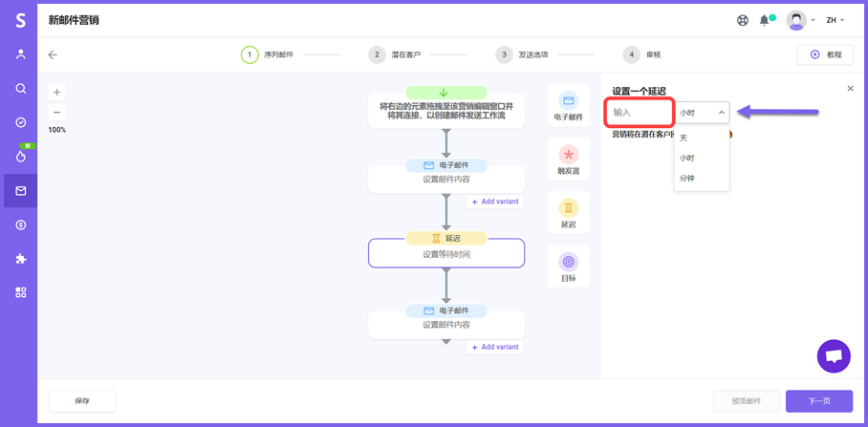Click Add variant under last email node
This screenshot has width=868, height=427.
tap(495, 348)
